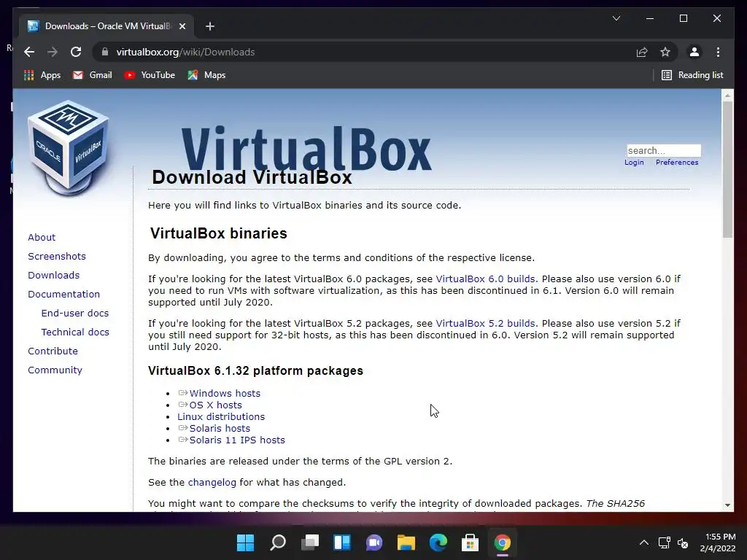Open the Reading list panel
Viewport: 747px width, 560px height.
(692, 75)
